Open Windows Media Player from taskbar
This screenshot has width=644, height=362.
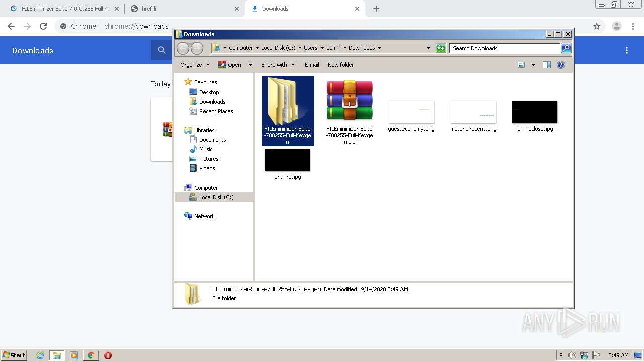point(74,355)
